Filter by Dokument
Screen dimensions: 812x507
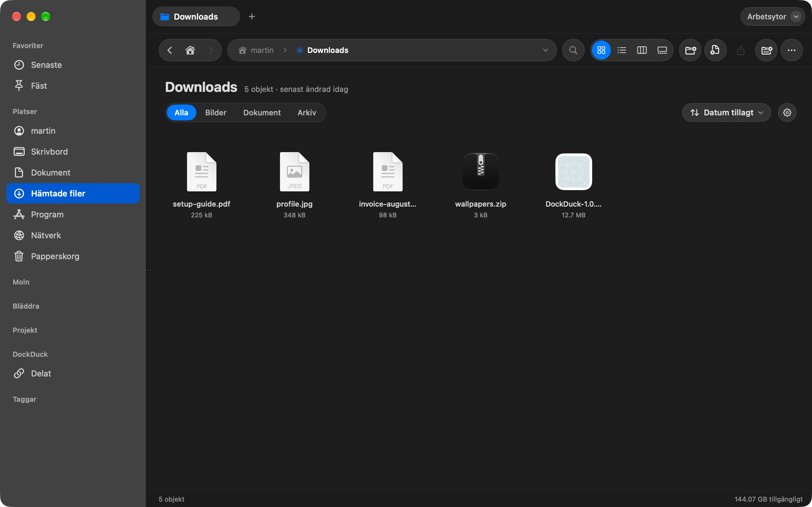coord(262,113)
